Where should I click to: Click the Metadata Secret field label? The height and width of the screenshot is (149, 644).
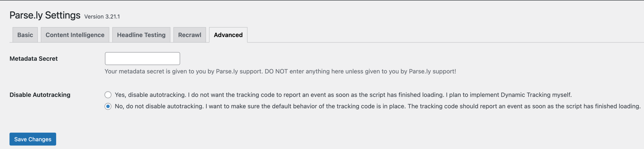(x=34, y=59)
